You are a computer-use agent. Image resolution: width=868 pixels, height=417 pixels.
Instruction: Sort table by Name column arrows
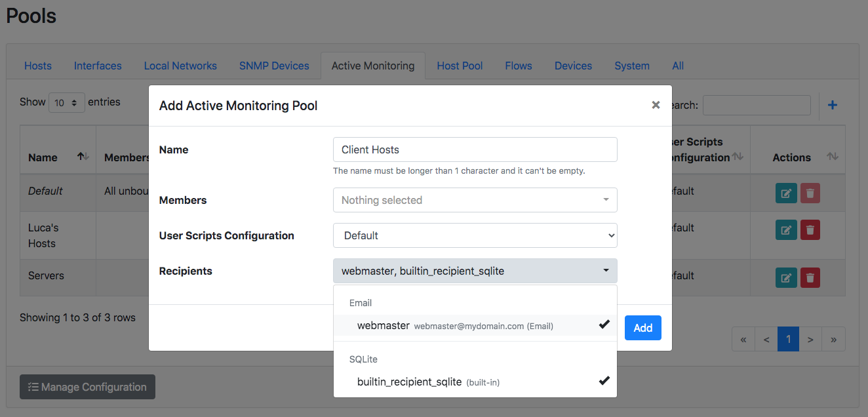83,157
